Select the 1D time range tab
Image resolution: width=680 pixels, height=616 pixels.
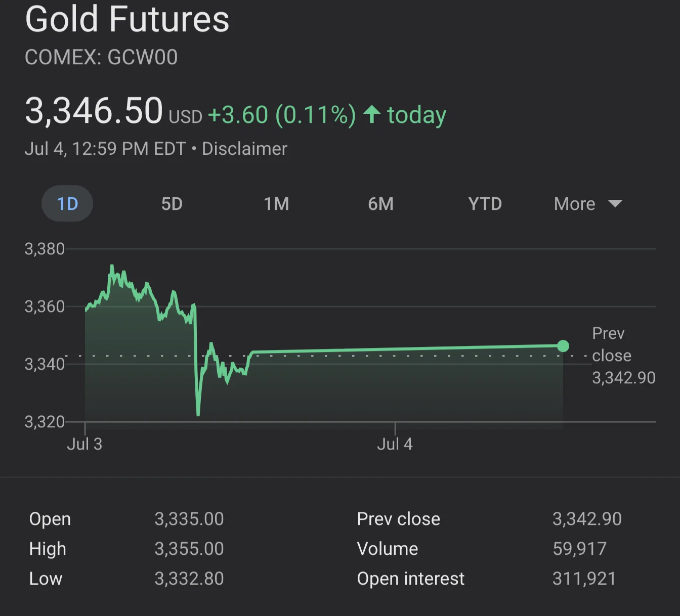pos(67,204)
